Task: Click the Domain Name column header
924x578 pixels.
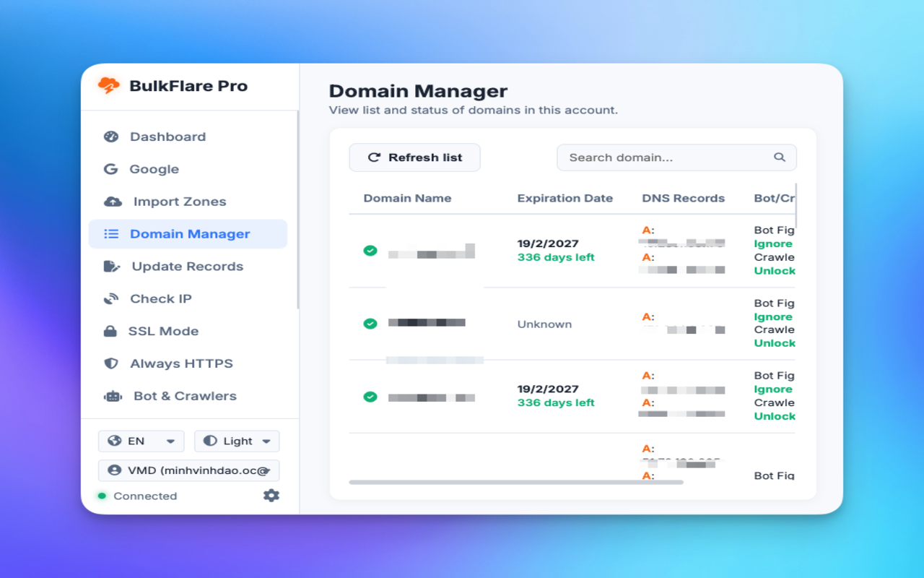Action: coord(407,198)
